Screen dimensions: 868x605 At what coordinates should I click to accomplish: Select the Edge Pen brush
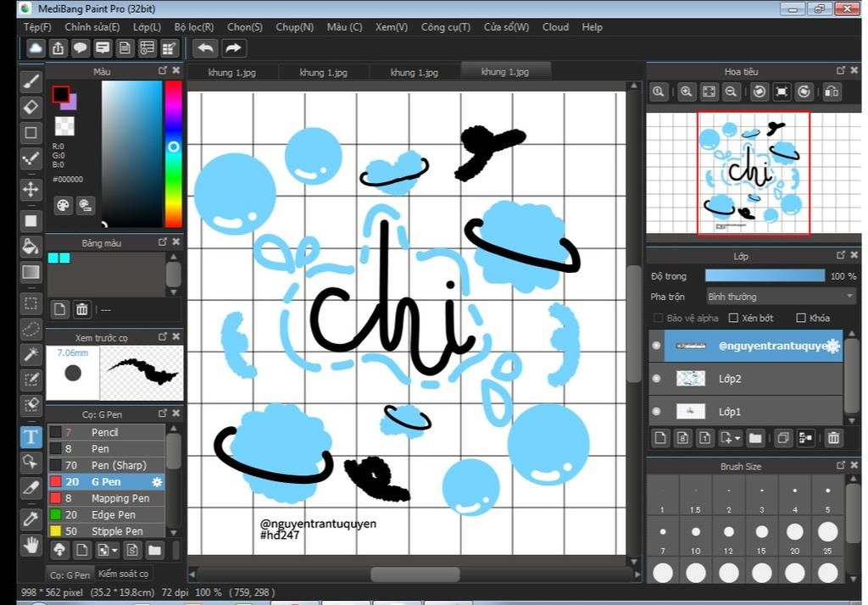click(x=107, y=515)
